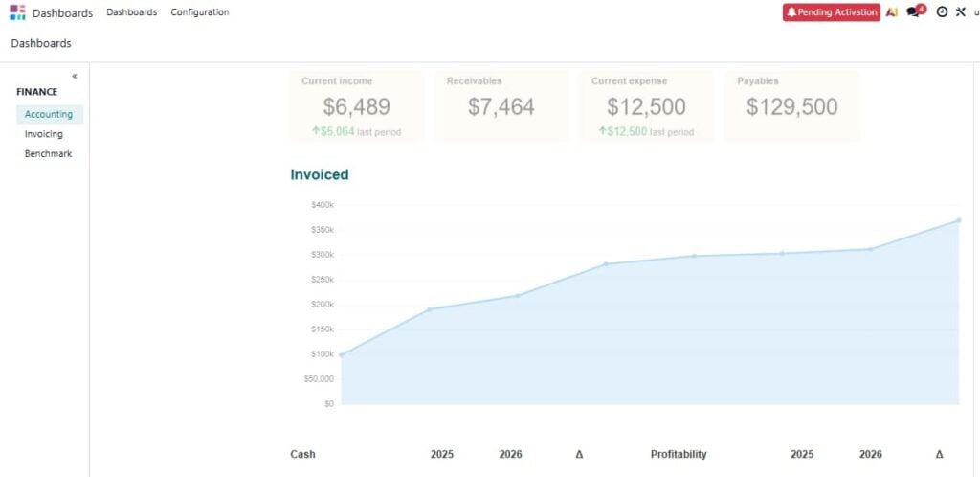Open the activities clock icon
Viewport: 980px width, 477px height.
tap(942, 12)
